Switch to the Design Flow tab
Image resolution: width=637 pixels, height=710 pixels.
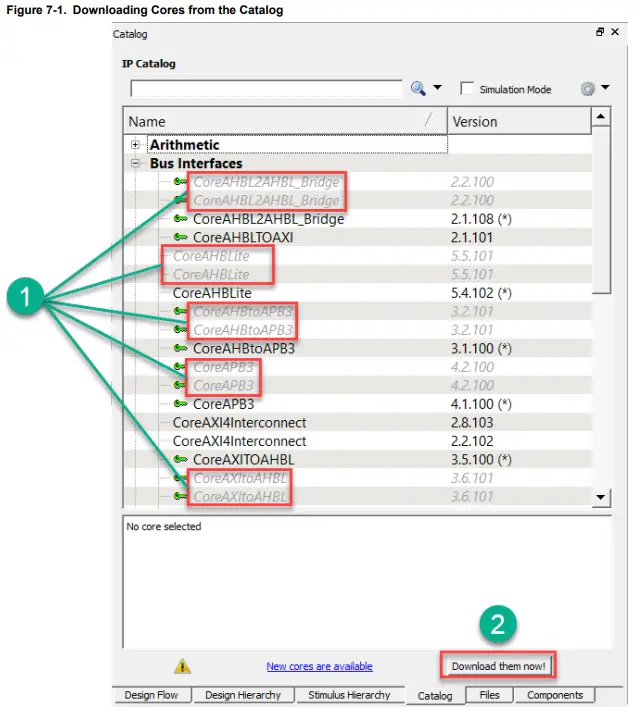[x=151, y=695]
